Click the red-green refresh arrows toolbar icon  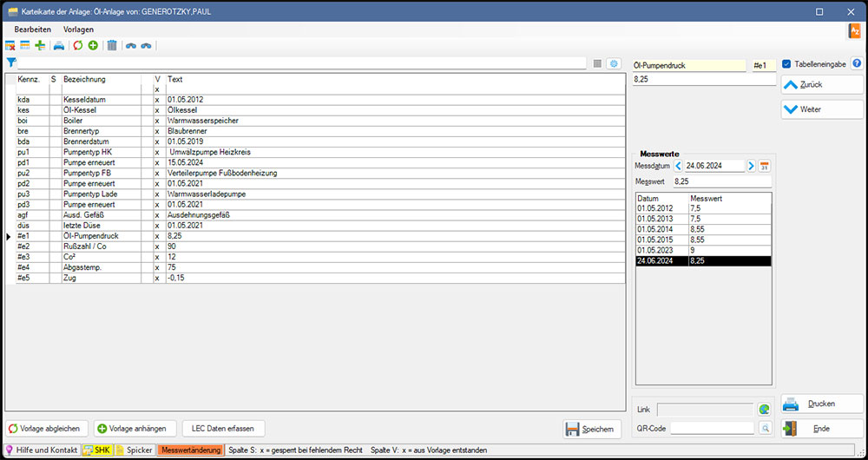pyautogui.click(x=77, y=45)
